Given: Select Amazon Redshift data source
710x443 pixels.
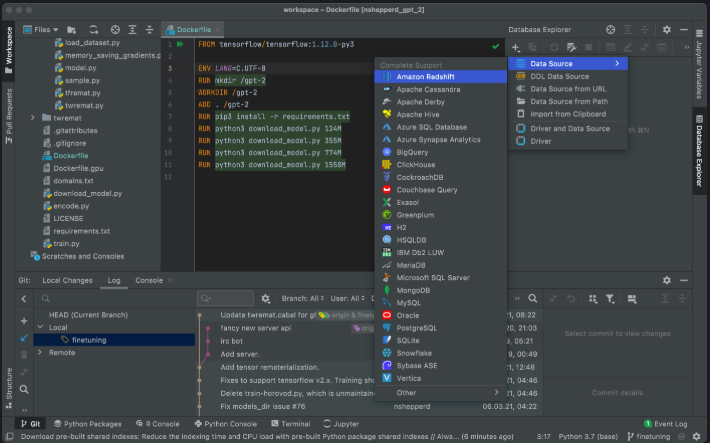Looking at the screenshot, I should (x=441, y=77).
